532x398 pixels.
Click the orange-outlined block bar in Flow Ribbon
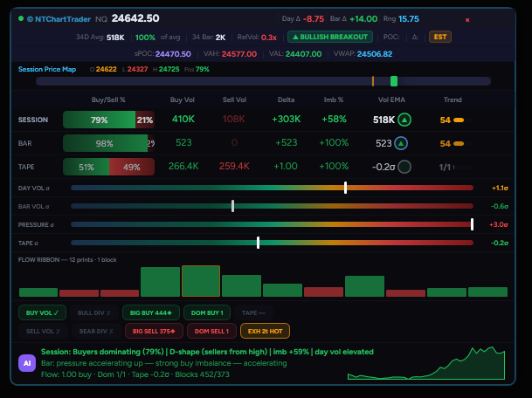click(x=201, y=281)
